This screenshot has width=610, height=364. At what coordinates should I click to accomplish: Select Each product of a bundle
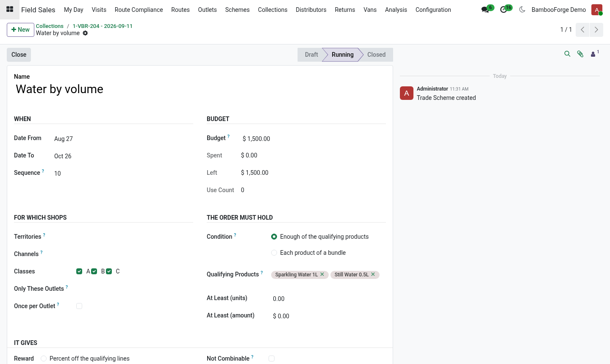(x=274, y=253)
